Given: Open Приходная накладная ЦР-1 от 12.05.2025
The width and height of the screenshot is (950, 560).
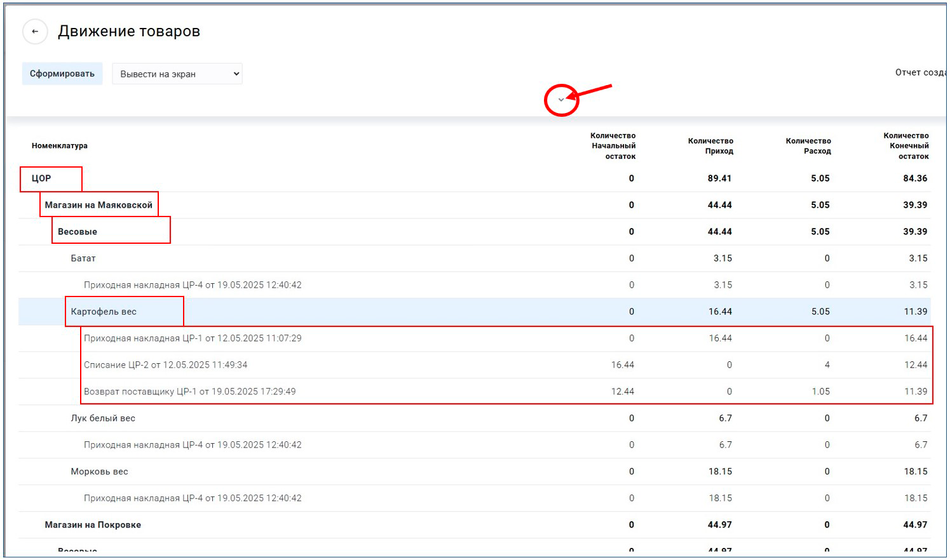Looking at the screenshot, I should pyautogui.click(x=193, y=338).
